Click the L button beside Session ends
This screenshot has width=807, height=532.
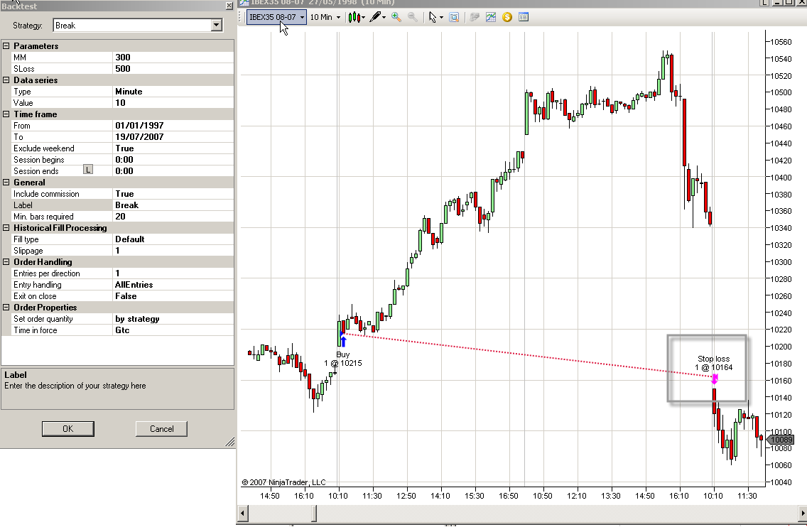(88, 169)
